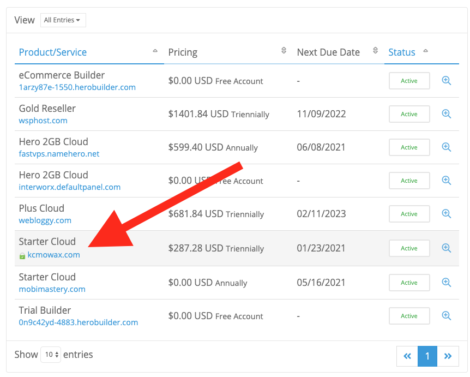This screenshot has width=470, height=377.
Task: Click the $681.84 USD Triennially price
Action: pos(216,214)
